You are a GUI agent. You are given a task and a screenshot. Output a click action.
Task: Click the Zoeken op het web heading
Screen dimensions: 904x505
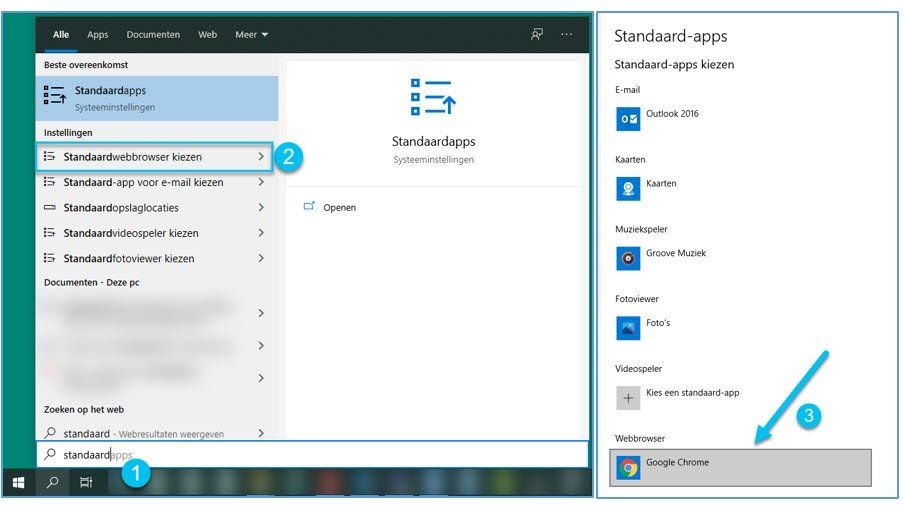point(84,409)
